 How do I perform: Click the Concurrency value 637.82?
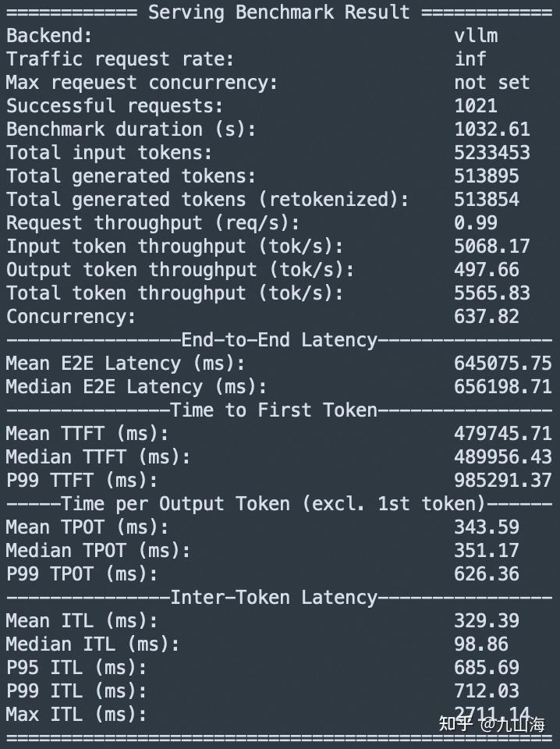click(x=487, y=317)
